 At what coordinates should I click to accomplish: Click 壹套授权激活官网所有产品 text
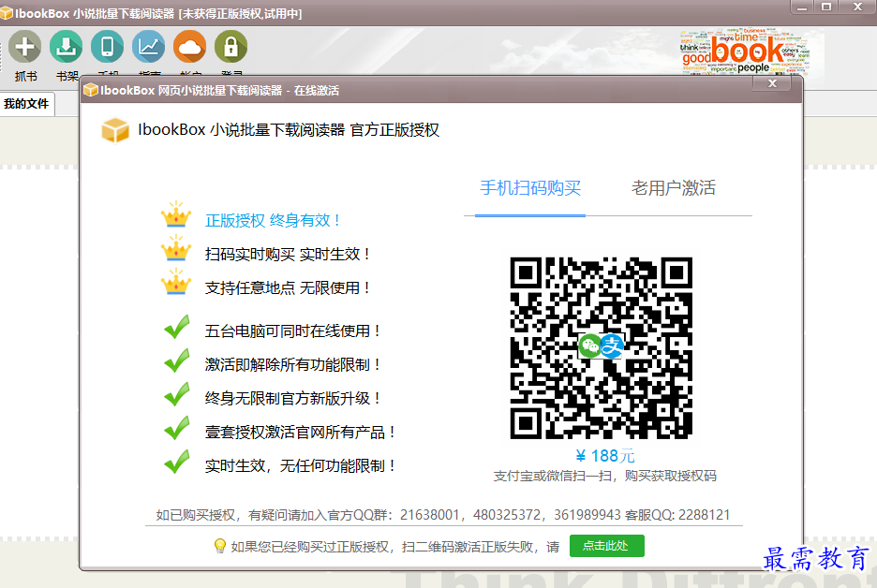tap(300, 432)
